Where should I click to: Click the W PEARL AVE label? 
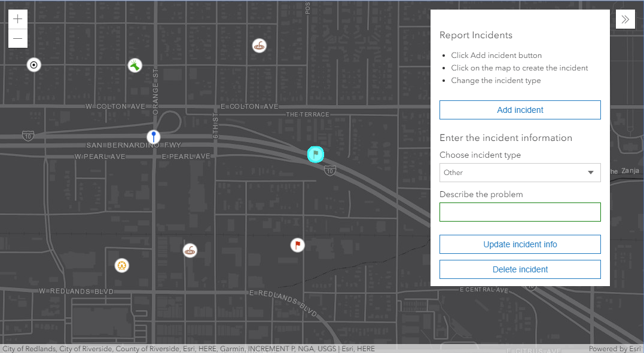point(100,156)
